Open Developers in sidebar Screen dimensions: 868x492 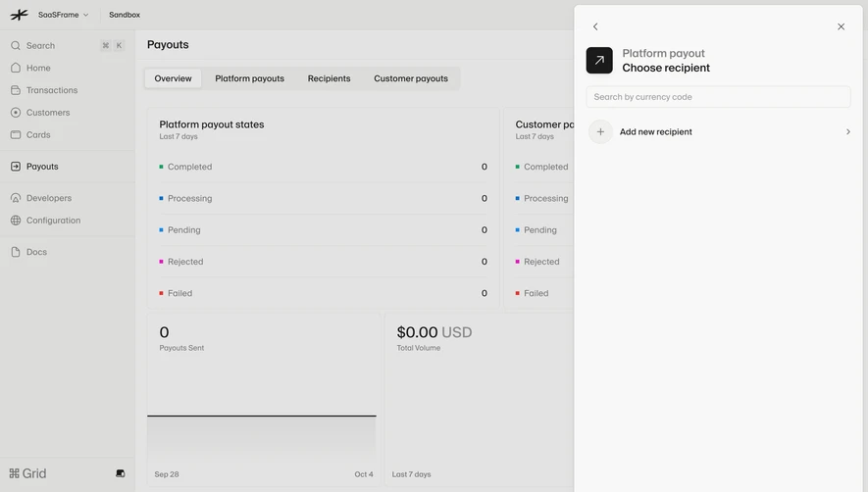(x=49, y=198)
